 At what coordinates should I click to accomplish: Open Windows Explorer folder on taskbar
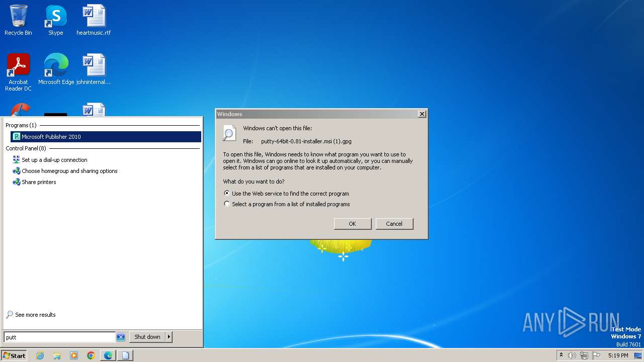57,355
